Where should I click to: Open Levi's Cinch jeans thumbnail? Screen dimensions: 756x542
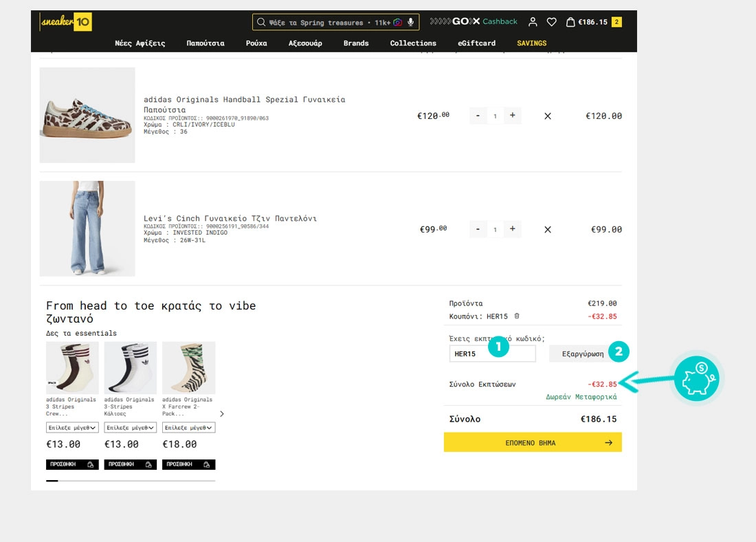[x=87, y=228]
